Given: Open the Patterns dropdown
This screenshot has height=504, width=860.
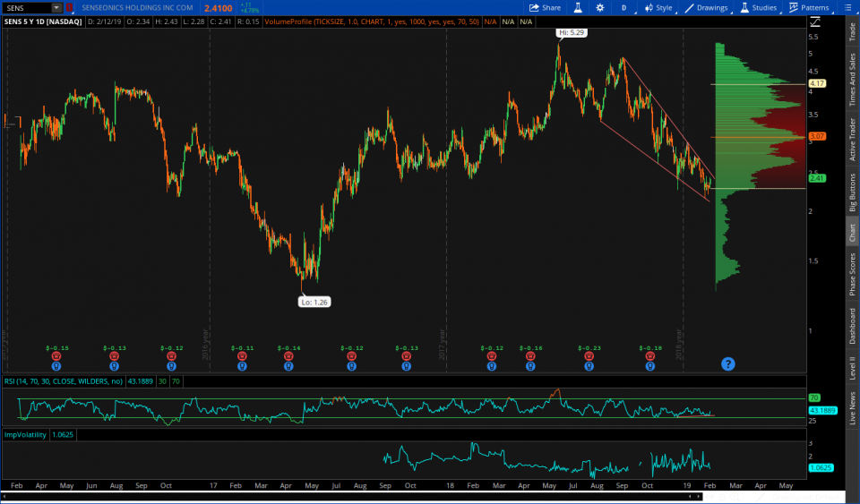Looking at the screenshot, I should click(809, 8).
